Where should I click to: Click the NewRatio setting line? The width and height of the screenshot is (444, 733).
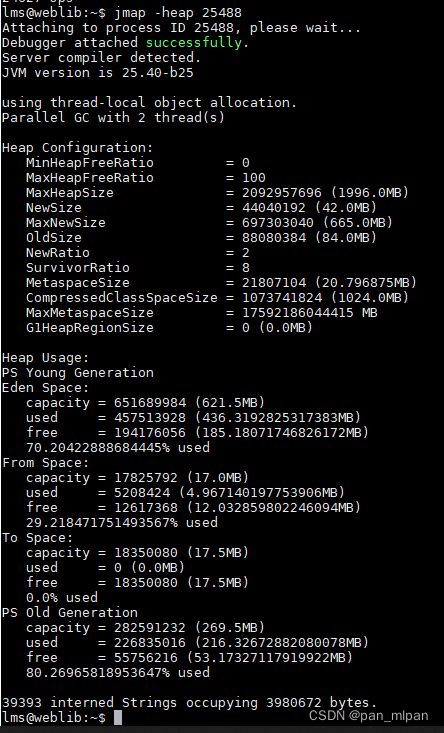[x=138, y=253]
